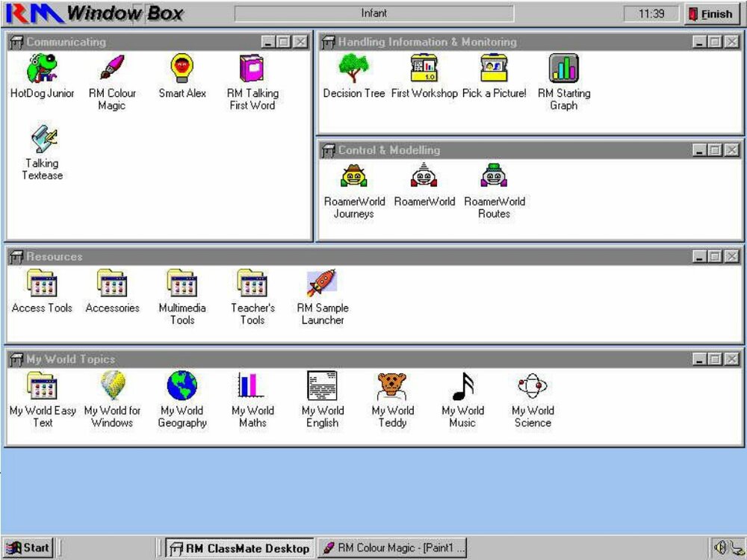This screenshot has height=560, width=747.
Task: Open Control & Modelling window control menu
Action: point(328,150)
